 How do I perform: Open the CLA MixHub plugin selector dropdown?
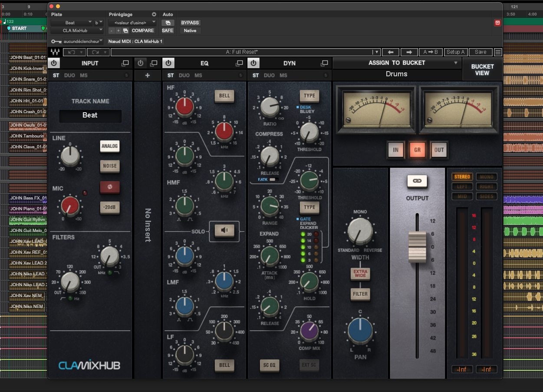pyautogui.click(x=77, y=31)
